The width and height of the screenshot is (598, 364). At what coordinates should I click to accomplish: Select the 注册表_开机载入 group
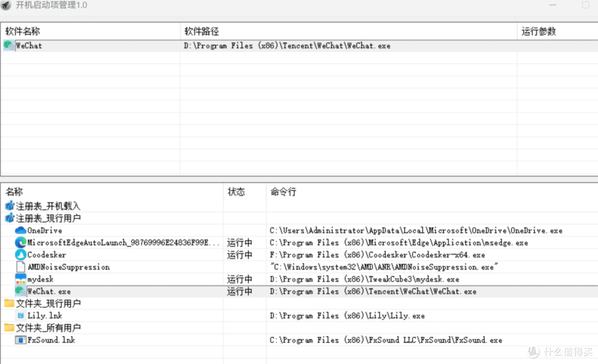click(48, 206)
